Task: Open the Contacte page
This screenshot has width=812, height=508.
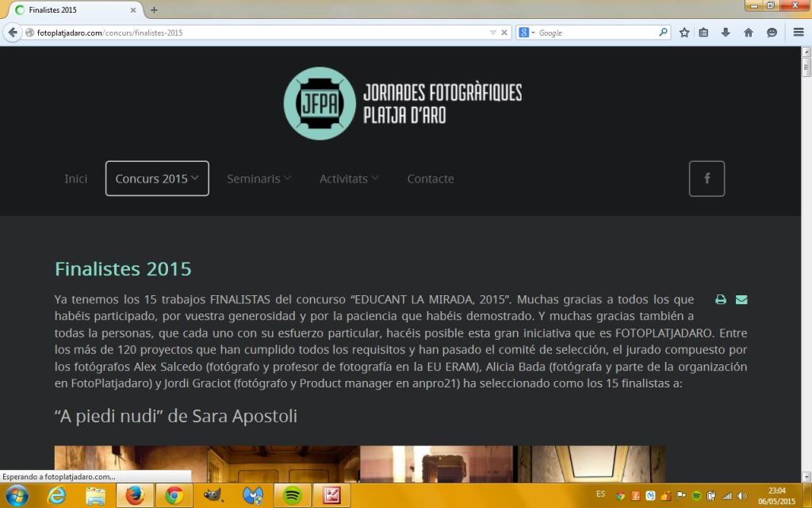Action: click(x=431, y=178)
